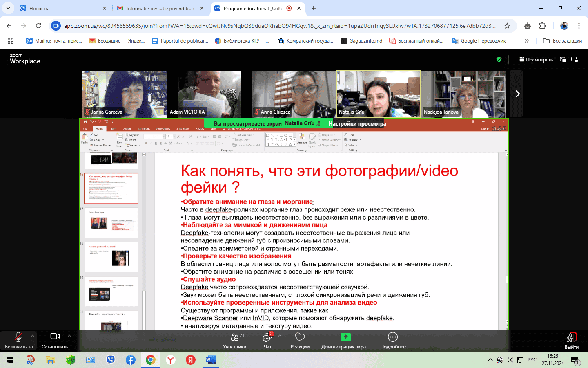Select Natalia Griu's video thumbnail
This screenshot has height=368, width=588.
click(x=378, y=94)
